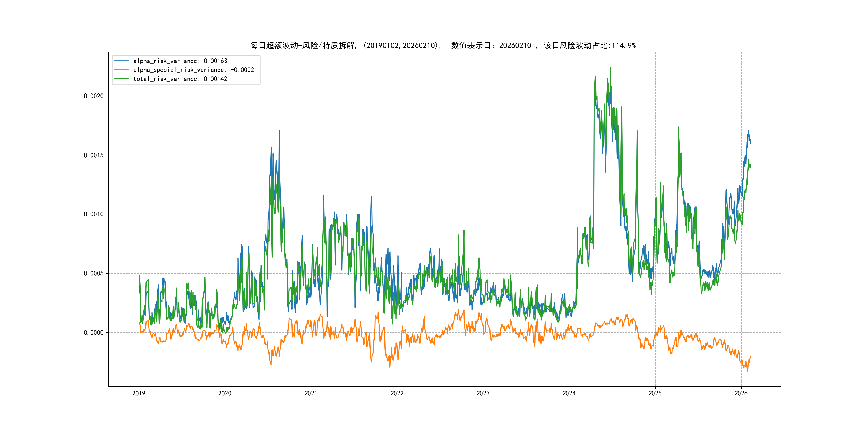868x434 pixels.
Task: Click the chart title text
Action: (x=443, y=46)
